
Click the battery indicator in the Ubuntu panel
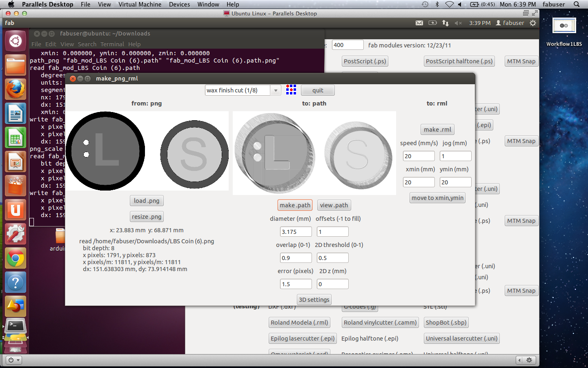coord(432,23)
